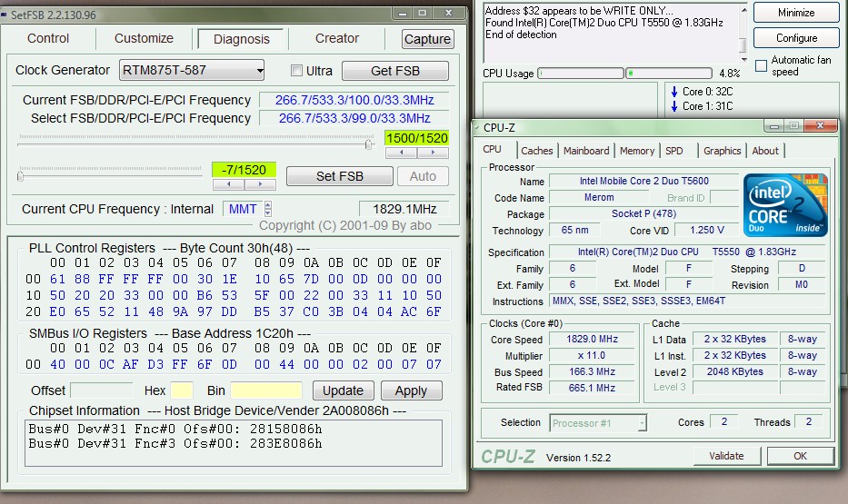This screenshot has height=504, width=848.
Task: Maximize the SetFSB window
Action: click(423, 13)
